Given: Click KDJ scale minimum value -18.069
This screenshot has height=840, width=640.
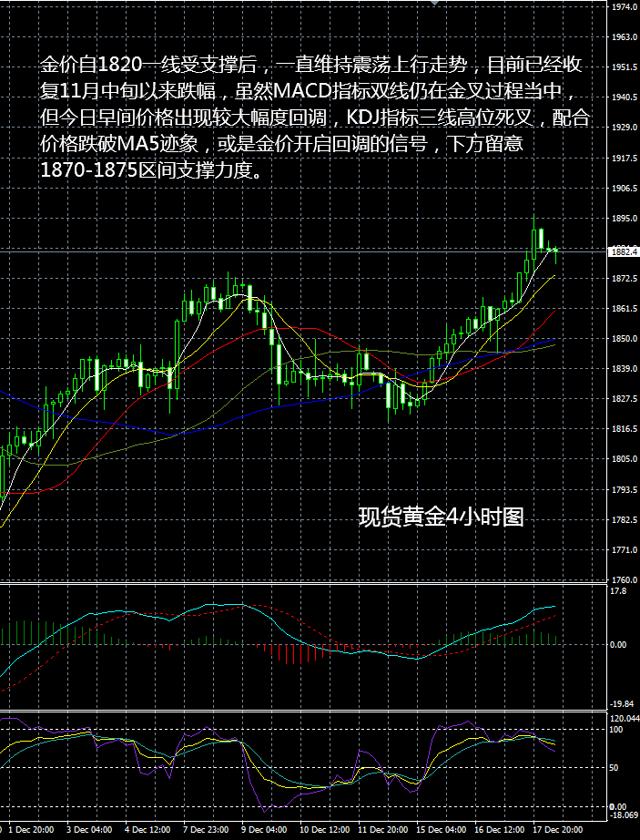Looking at the screenshot, I should coord(623,815).
